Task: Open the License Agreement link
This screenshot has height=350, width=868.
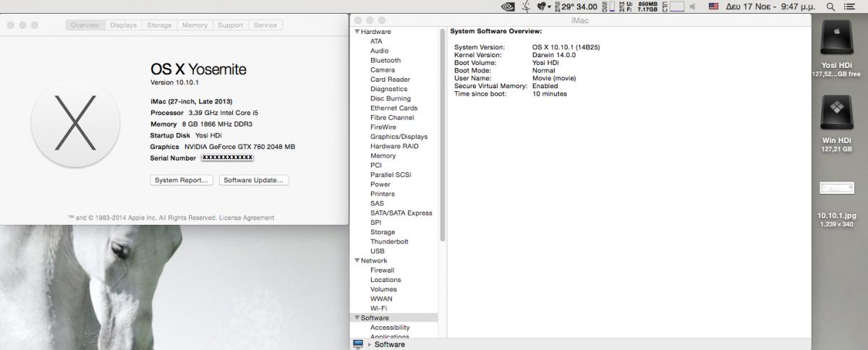Action: [247, 218]
